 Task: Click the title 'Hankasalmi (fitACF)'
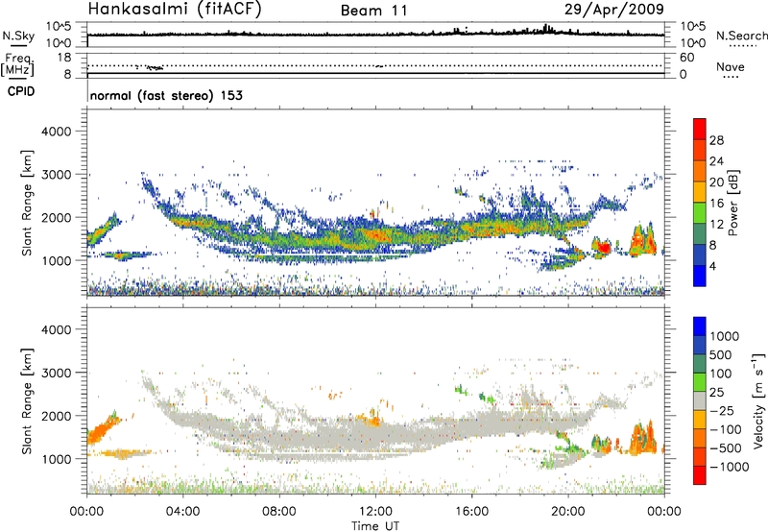point(175,10)
